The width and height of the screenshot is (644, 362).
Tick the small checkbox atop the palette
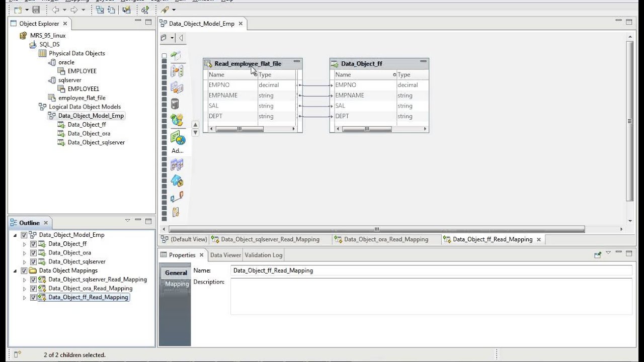tap(164, 56)
